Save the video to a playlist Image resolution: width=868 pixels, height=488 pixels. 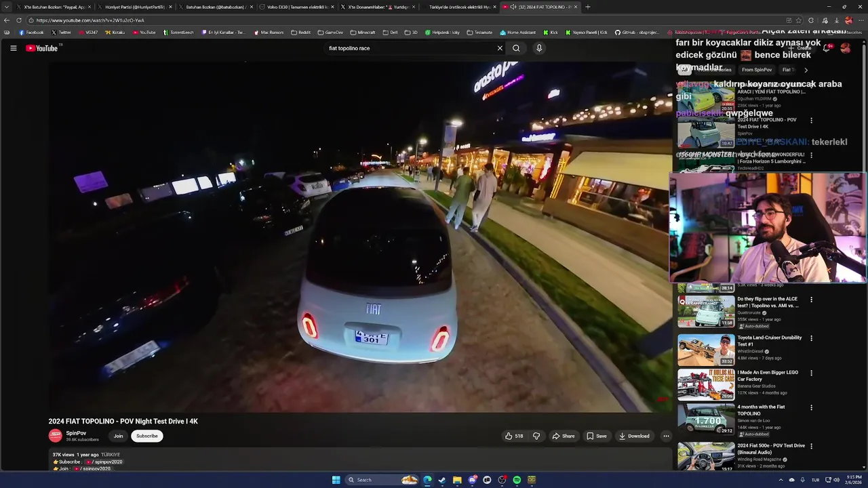597,436
